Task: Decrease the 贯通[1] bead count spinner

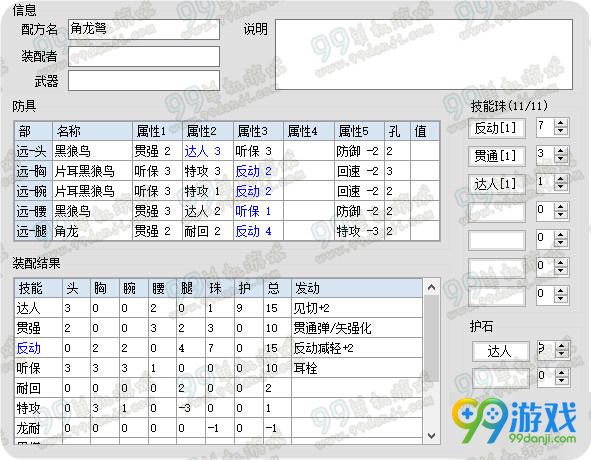Action: [x=560, y=159]
